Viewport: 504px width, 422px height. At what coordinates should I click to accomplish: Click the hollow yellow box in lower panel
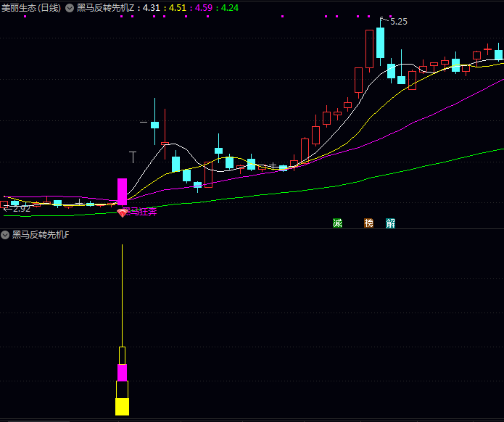(x=122, y=355)
